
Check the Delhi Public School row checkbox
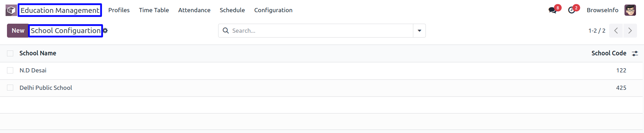pos(10,88)
